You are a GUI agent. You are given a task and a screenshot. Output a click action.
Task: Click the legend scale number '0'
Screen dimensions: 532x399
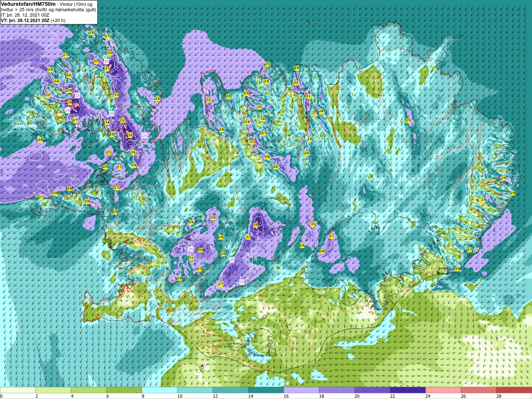coord(1,396)
